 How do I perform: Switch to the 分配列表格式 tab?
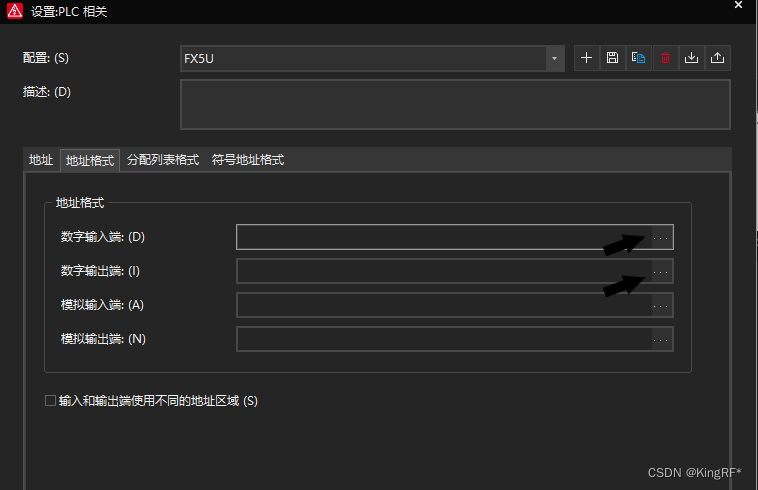tap(163, 160)
